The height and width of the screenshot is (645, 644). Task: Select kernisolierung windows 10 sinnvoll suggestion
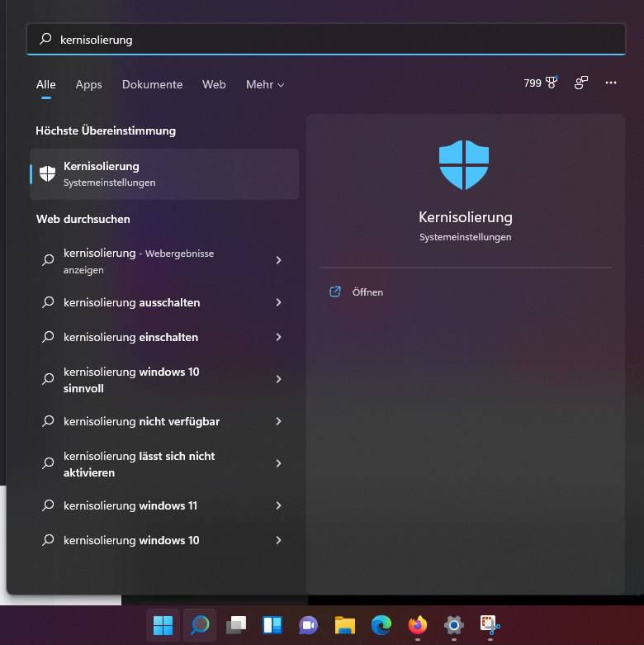tap(164, 379)
